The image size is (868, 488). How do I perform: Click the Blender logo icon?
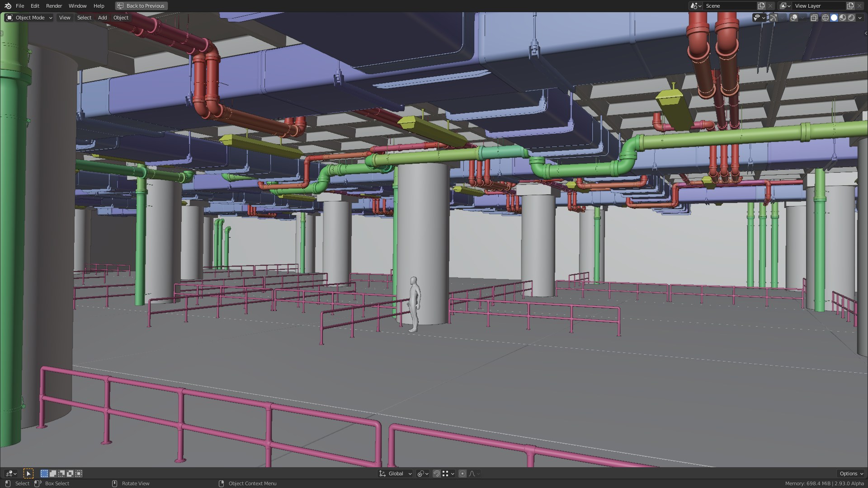tap(8, 6)
